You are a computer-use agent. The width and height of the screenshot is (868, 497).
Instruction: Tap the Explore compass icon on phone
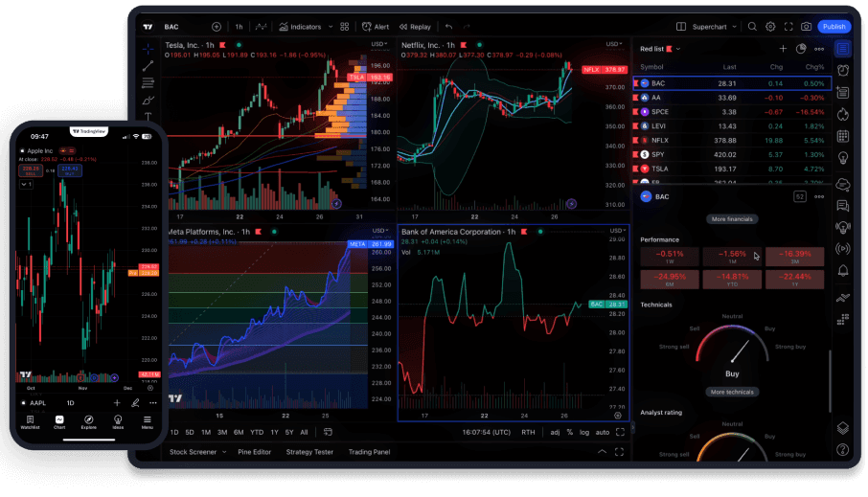(88, 420)
